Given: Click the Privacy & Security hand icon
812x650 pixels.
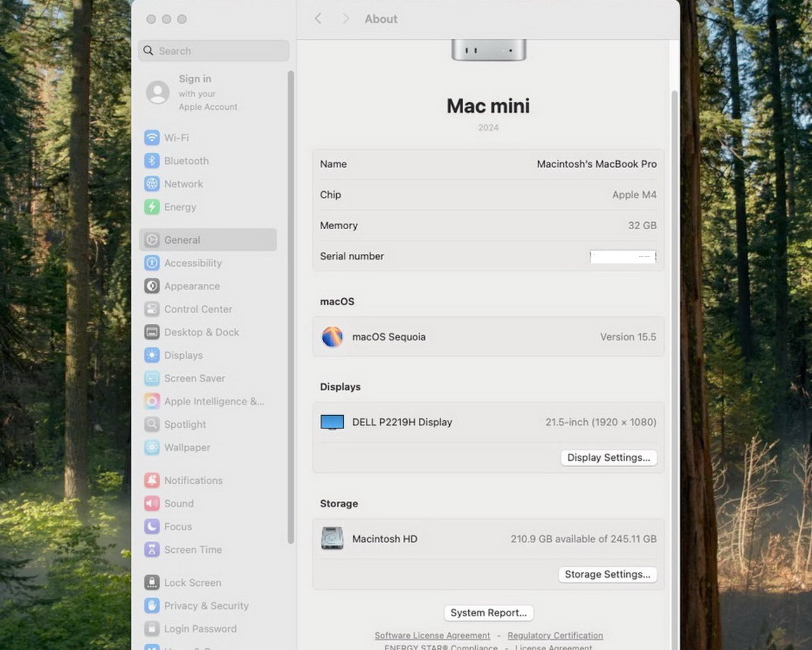Looking at the screenshot, I should (x=152, y=606).
